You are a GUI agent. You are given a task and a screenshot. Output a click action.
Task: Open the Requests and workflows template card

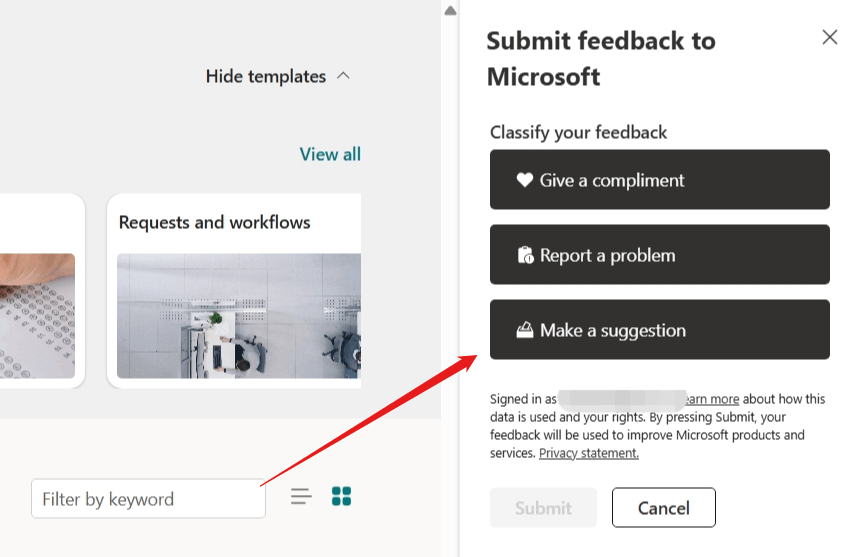(x=234, y=291)
